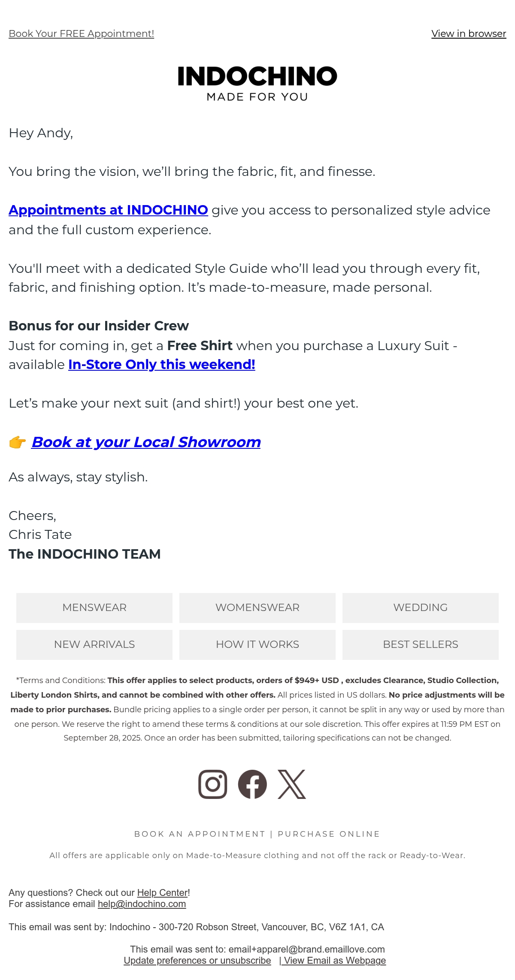
Task: Go to the WEDDING section
Action: [421, 608]
